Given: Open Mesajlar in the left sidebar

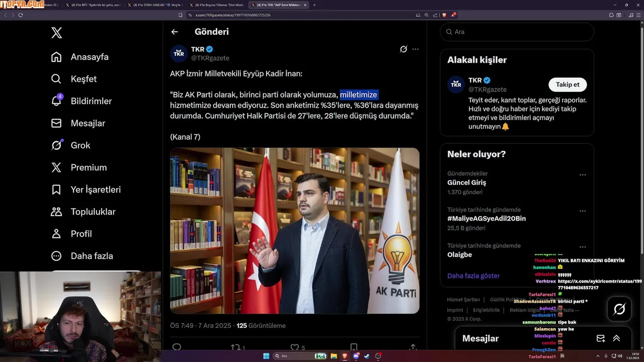Looking at the screenshot, I should point(78,123).
